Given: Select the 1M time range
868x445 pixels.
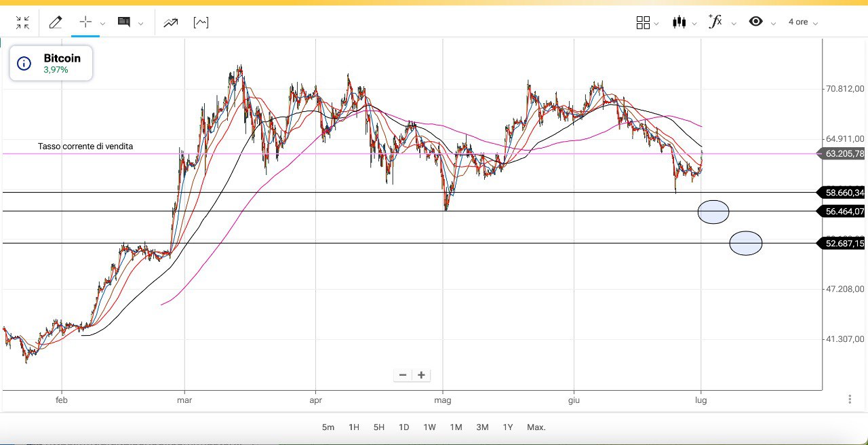Looking at the screenshot, I should tap(456, 427).
